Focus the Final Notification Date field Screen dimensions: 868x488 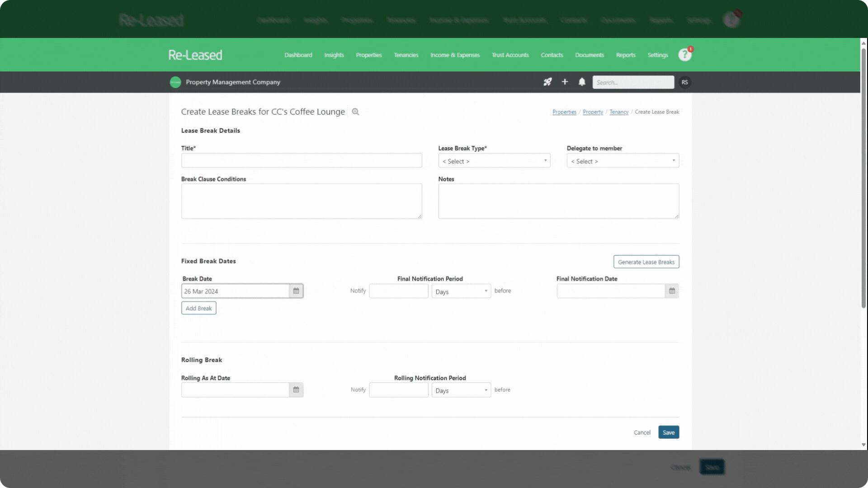click(611, 291)
